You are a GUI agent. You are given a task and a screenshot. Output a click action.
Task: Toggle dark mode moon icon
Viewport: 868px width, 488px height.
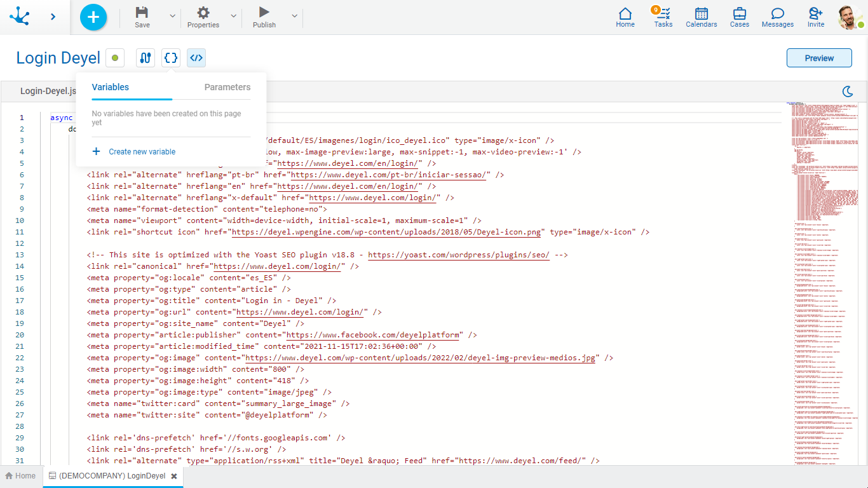(847, 92)
